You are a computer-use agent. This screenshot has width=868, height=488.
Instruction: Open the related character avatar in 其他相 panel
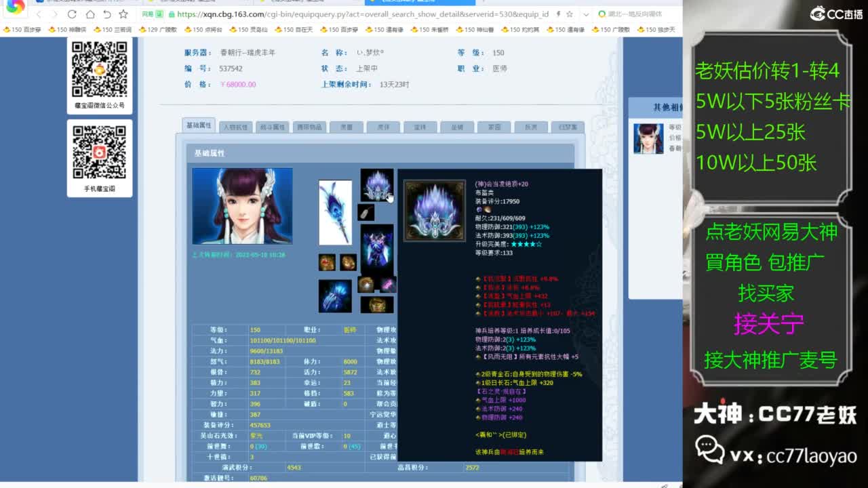tap(648, 138)
